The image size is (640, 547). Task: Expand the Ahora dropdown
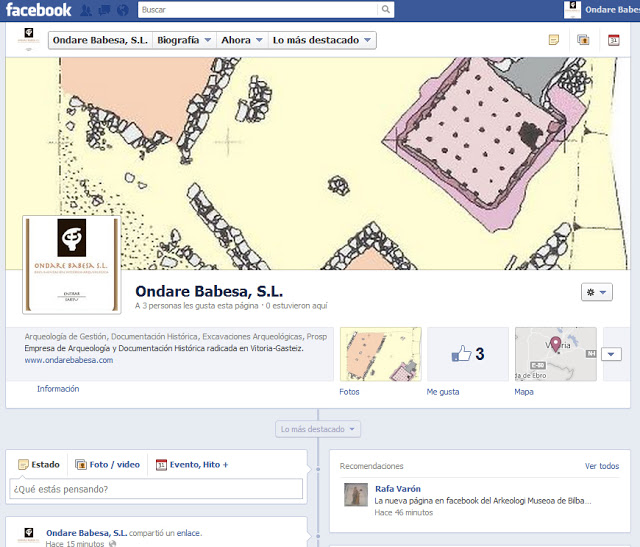[x=242, y=40]
